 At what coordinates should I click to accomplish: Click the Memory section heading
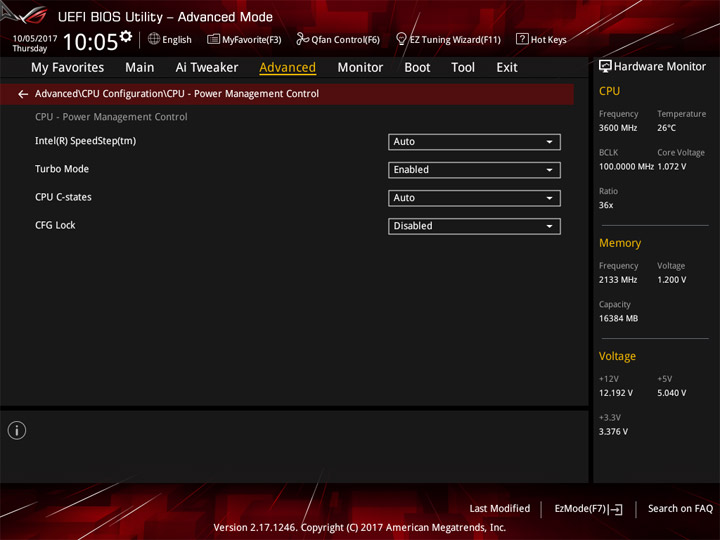click(x=619, y=243)
